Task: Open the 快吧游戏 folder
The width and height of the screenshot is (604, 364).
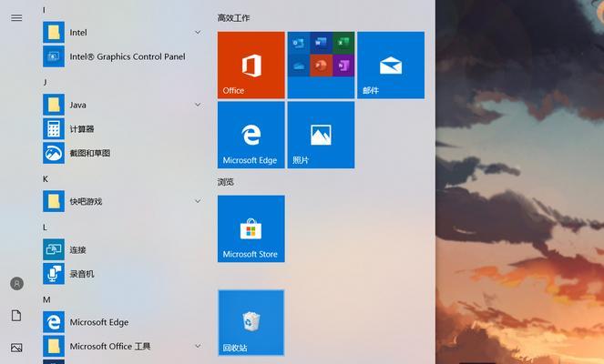Action: point(122,201)
